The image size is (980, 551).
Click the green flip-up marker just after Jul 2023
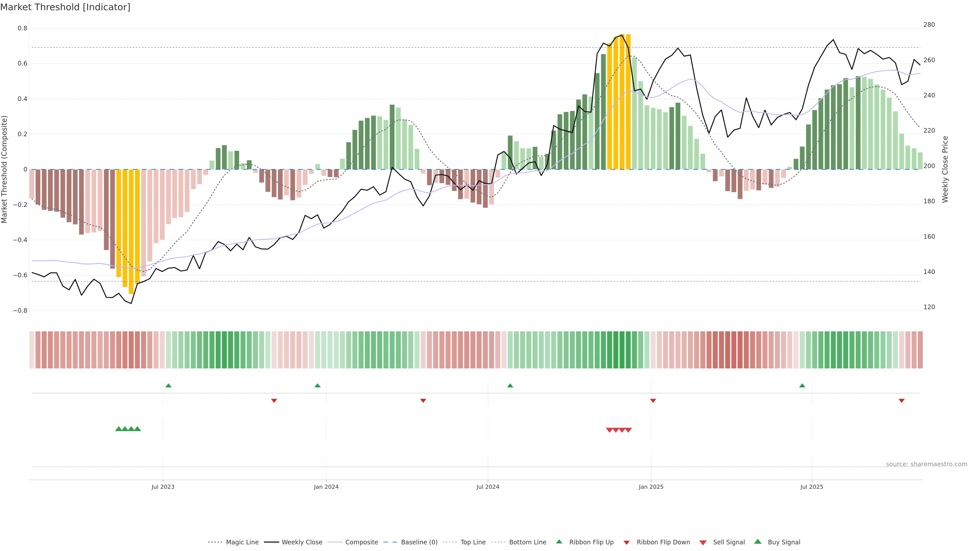[168, 386]
